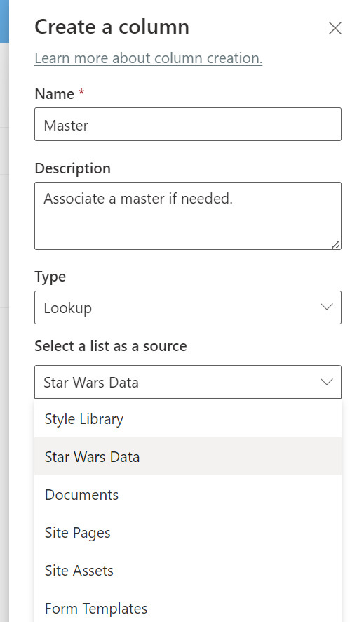
Task: Click the Type label above the dropdown
Action: (50, 277)
